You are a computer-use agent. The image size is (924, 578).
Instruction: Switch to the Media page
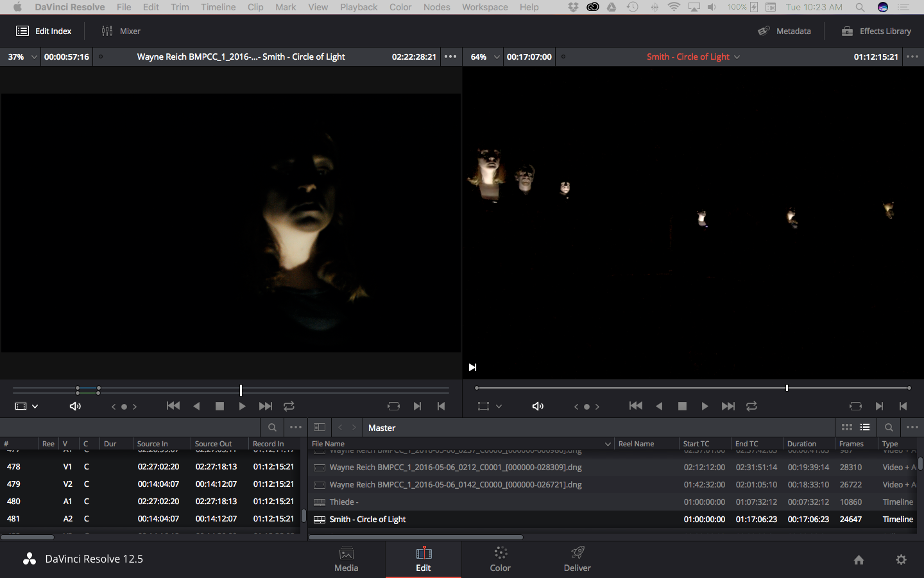pyautogui.click(x=346, y=559)
